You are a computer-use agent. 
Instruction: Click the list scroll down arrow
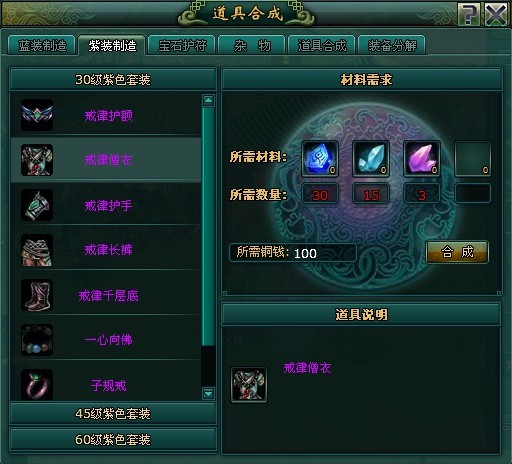pyautogui.click(x=209, y=394)
